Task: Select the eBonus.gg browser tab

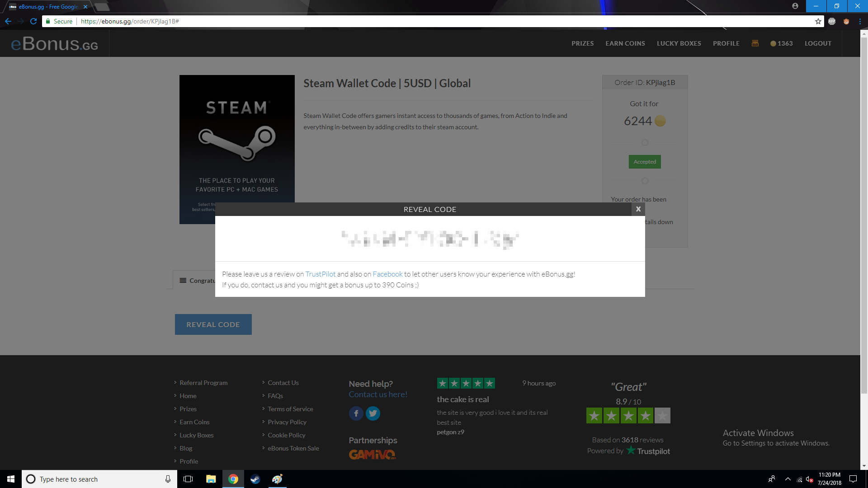Action: (x=47, y=7)
